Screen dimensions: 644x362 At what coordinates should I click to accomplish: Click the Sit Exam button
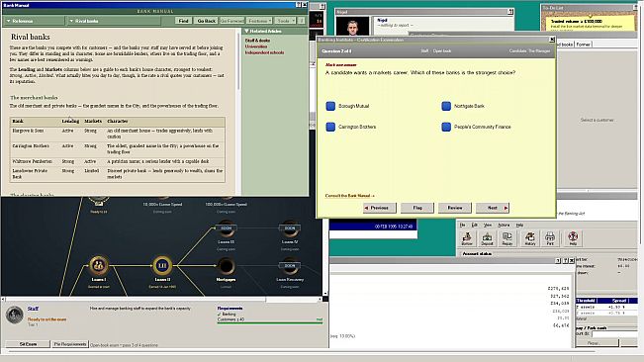tap(28, 344)
